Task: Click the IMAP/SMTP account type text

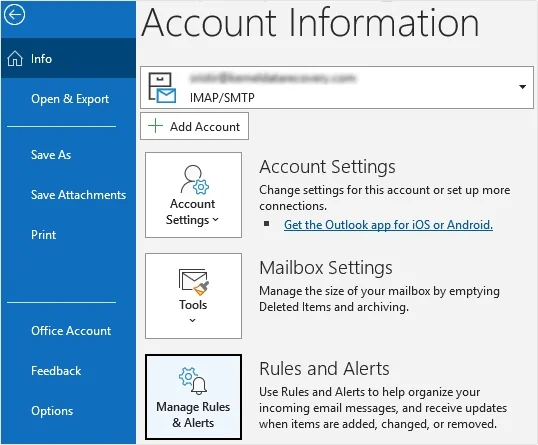Action: point(222,98)
